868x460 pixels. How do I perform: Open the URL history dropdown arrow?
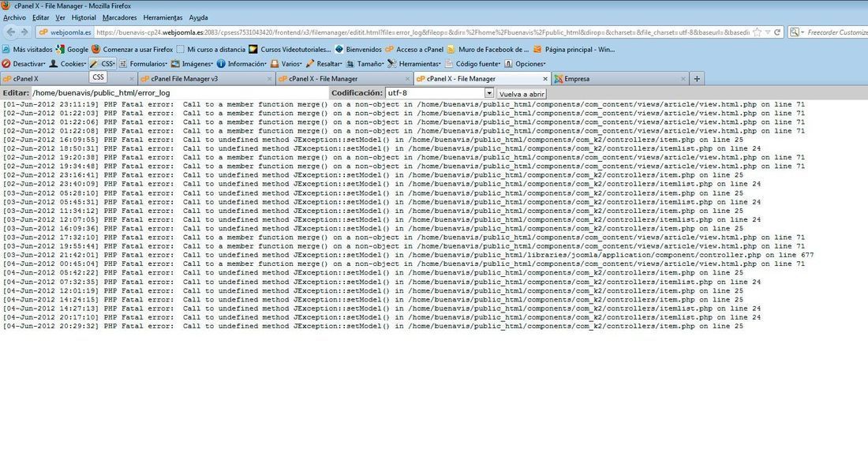[x=768, y=32]
